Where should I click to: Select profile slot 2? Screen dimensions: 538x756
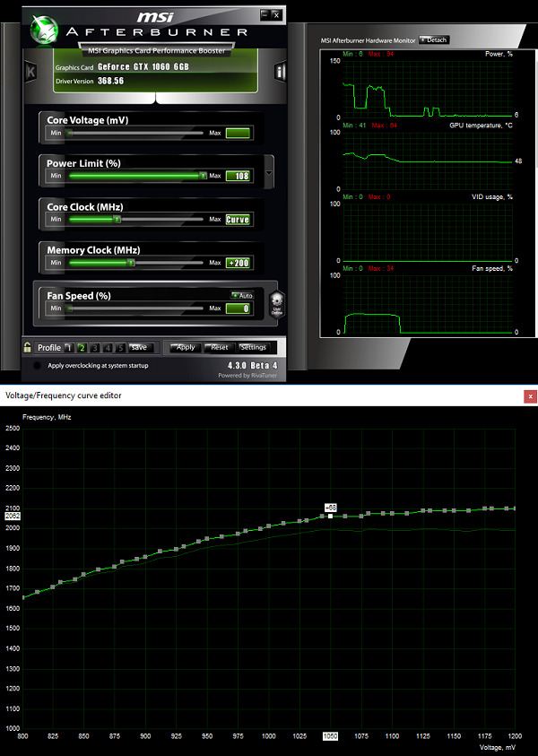tap(82, 348)
